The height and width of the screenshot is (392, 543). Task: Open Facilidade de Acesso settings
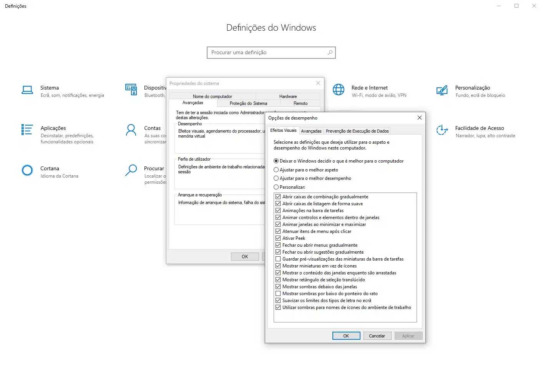pyautogui.click(x=476, y=131)
